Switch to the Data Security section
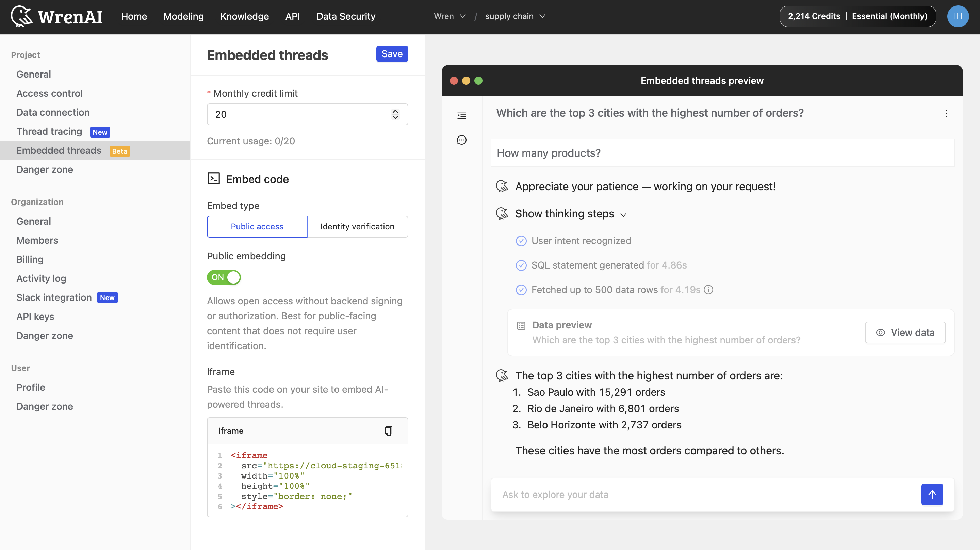Screen dimensions: 980x550 [x=346, y=16]
